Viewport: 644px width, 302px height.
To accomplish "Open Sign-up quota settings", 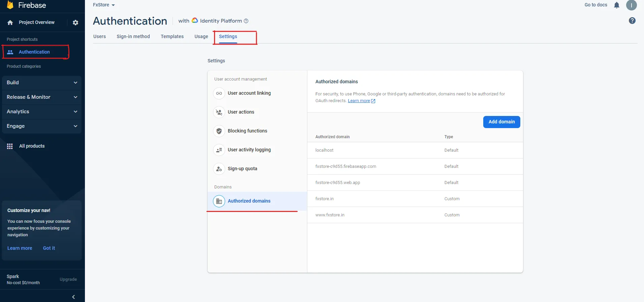I will click(x=257, y=169).
